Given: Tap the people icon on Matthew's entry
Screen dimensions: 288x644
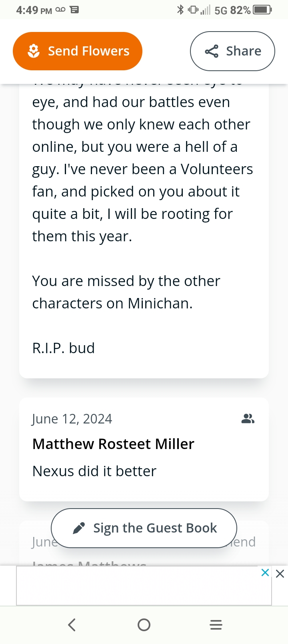Looking at the screenshot, I should tap(248, 419).
